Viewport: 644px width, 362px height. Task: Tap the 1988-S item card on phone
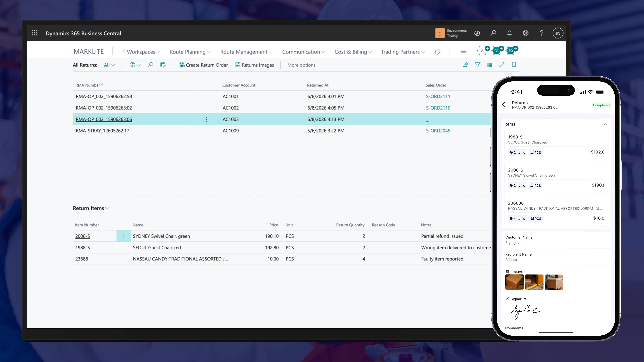(556, 145)
